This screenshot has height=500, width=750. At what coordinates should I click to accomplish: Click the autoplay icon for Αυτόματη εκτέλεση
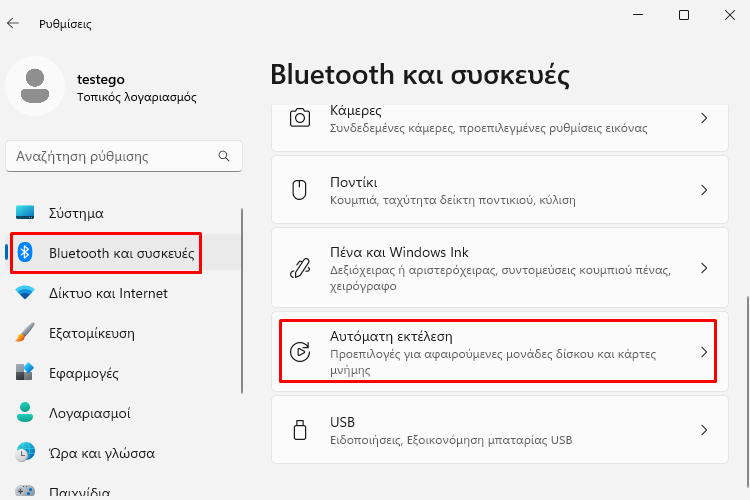(x=300, y=352)
